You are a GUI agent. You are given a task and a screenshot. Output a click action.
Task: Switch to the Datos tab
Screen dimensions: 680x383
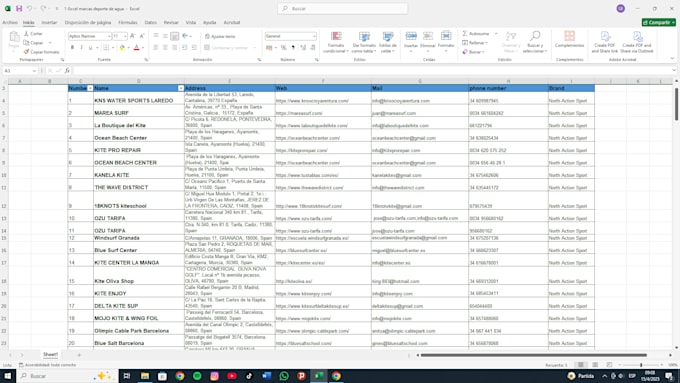[150, 22]
